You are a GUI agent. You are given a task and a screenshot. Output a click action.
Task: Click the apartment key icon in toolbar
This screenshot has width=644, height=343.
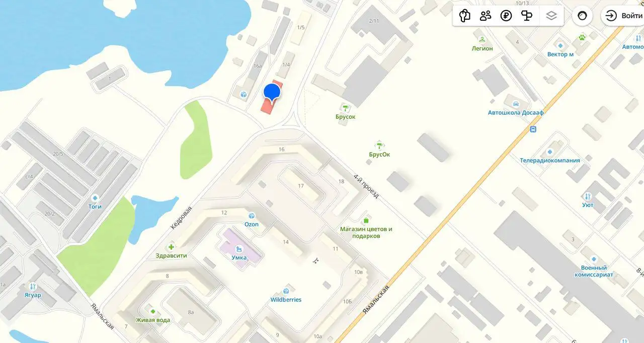coord(464,16)
